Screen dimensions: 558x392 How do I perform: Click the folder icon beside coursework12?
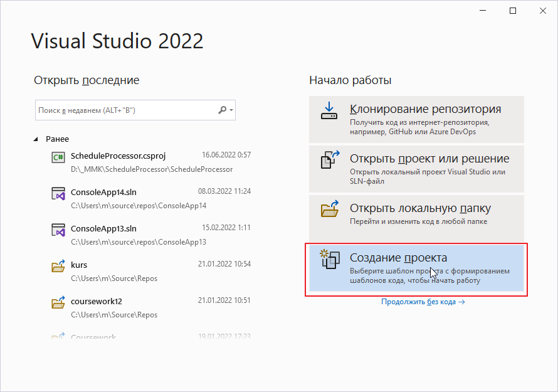point(58,303)
